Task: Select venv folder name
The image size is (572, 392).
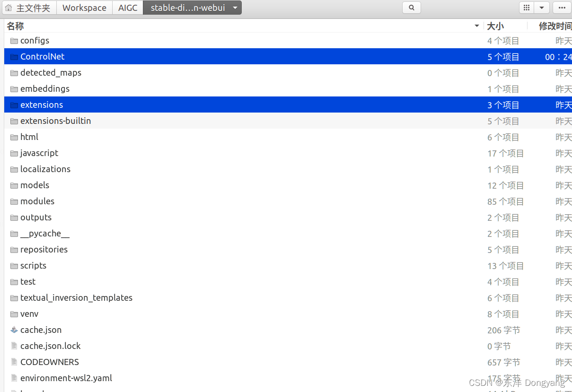Action: click(x=29, y=314)
